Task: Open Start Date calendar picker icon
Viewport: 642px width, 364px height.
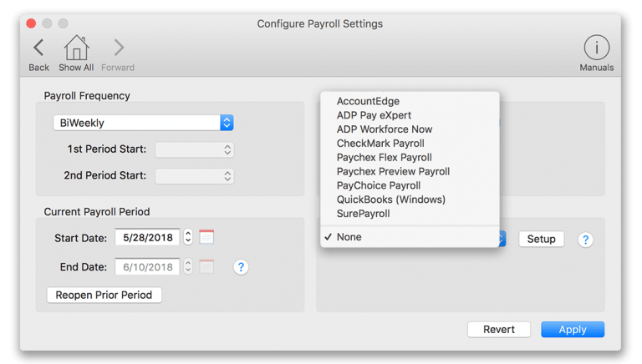Action: coord(206,237)
